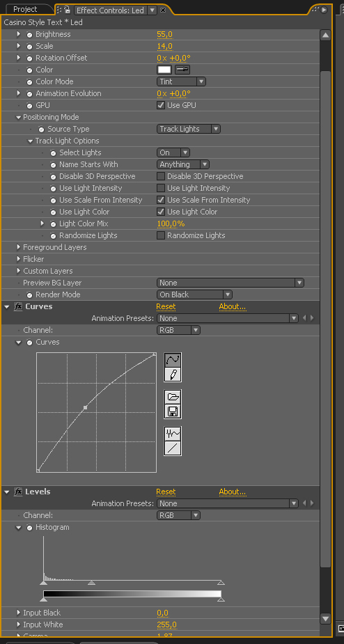The image size is (344, 644).
Task: Click the Scale value 14,0
Action: pos(165,47)
